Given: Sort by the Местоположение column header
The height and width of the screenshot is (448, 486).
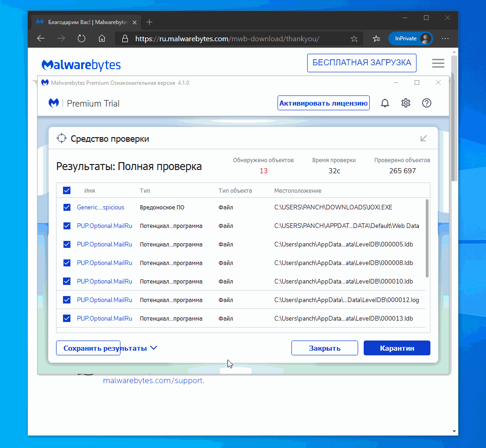Looking at the screenshot, I should click(297, 191).
